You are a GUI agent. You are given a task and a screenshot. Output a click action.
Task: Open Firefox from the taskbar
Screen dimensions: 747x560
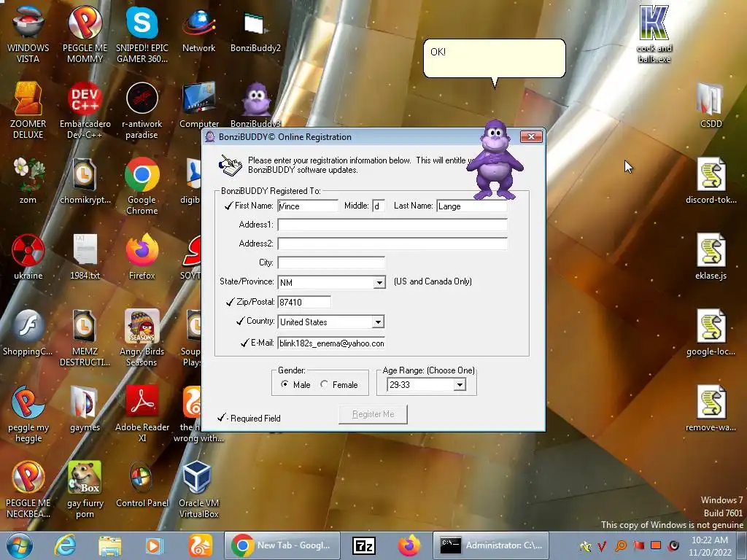pos(409,545)
